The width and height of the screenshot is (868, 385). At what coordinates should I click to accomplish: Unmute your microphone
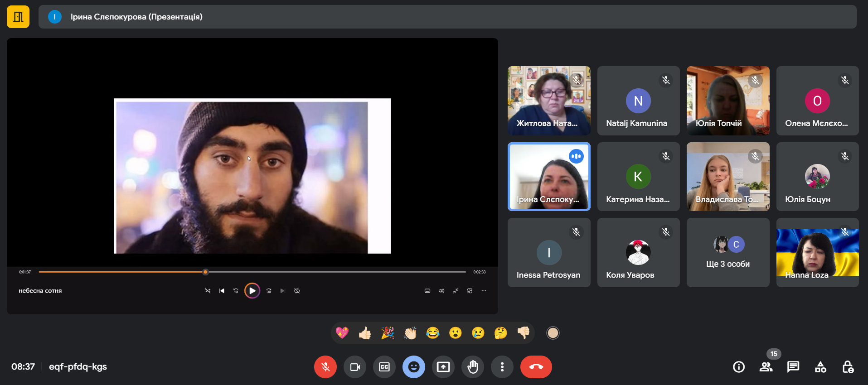click(x=325, y=367)
